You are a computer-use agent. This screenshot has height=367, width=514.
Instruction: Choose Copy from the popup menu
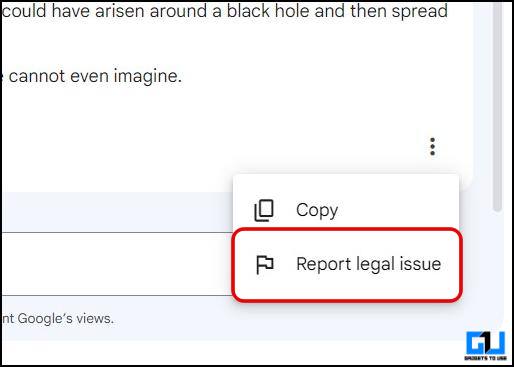(346, 210)
